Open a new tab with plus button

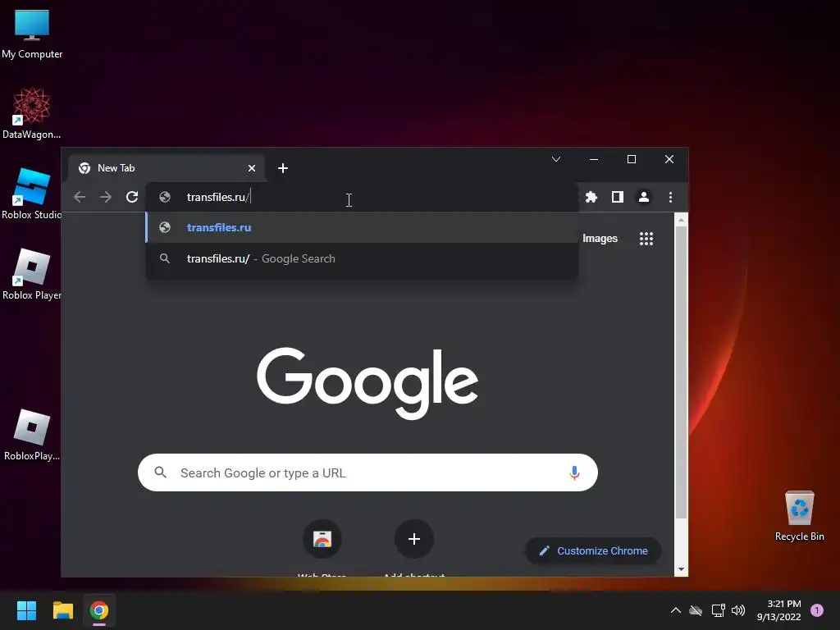pyautogui.click(x=283, y=168)
